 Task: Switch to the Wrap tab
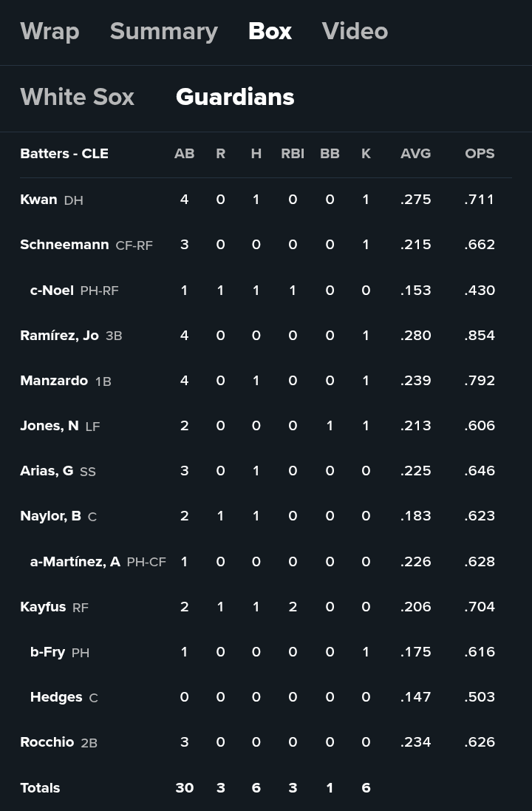[50, 31]
